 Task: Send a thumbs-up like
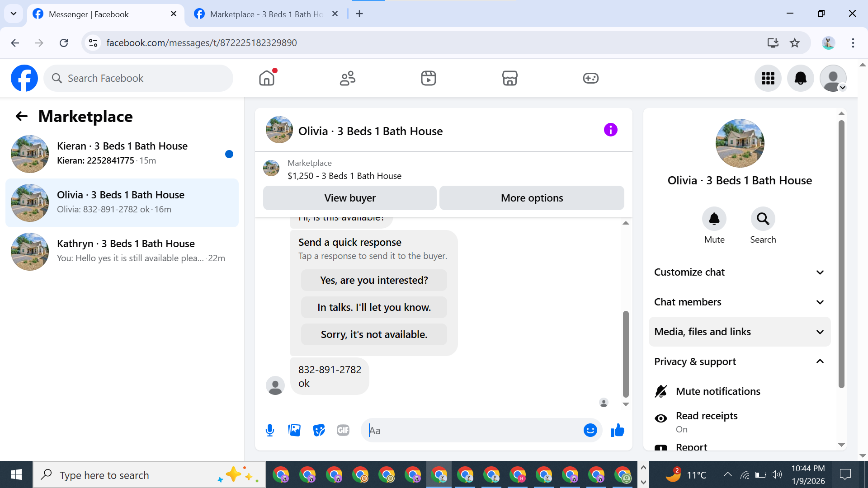pyautogui.click(x=617, y=430)
